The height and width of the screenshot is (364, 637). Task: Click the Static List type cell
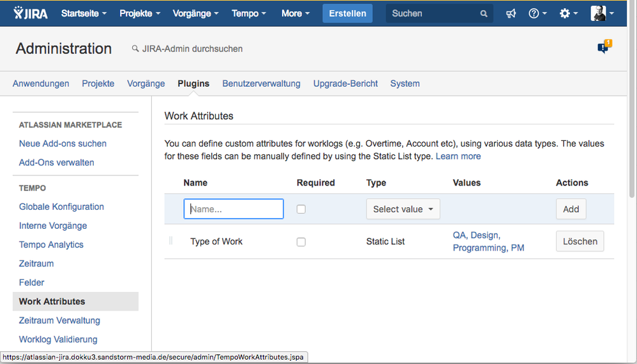[385, 242]
